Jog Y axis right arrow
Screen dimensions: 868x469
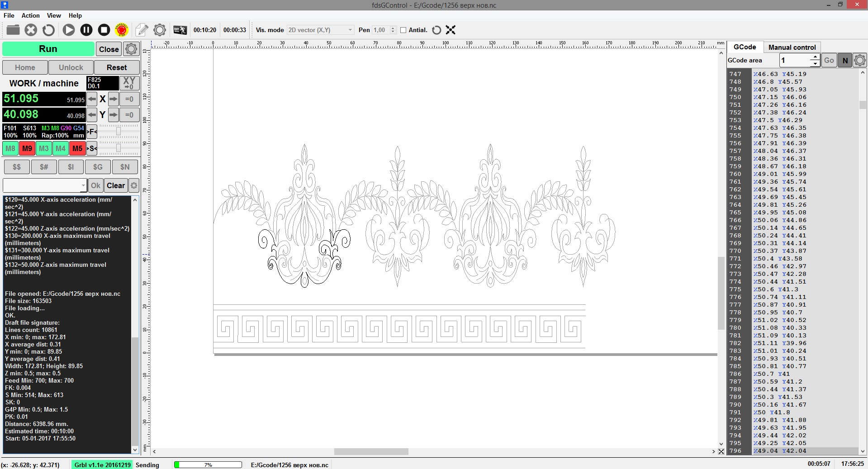(114, 115)
